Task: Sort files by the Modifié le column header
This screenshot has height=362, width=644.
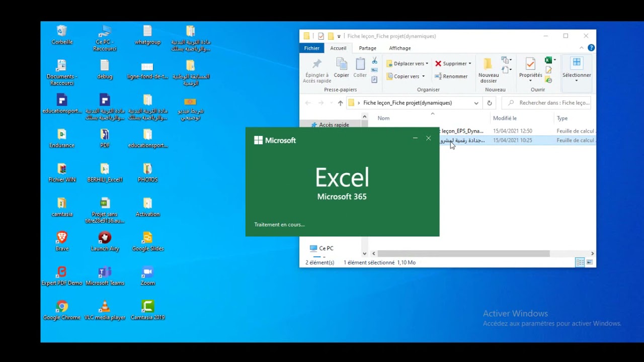Action: point(505,118)
